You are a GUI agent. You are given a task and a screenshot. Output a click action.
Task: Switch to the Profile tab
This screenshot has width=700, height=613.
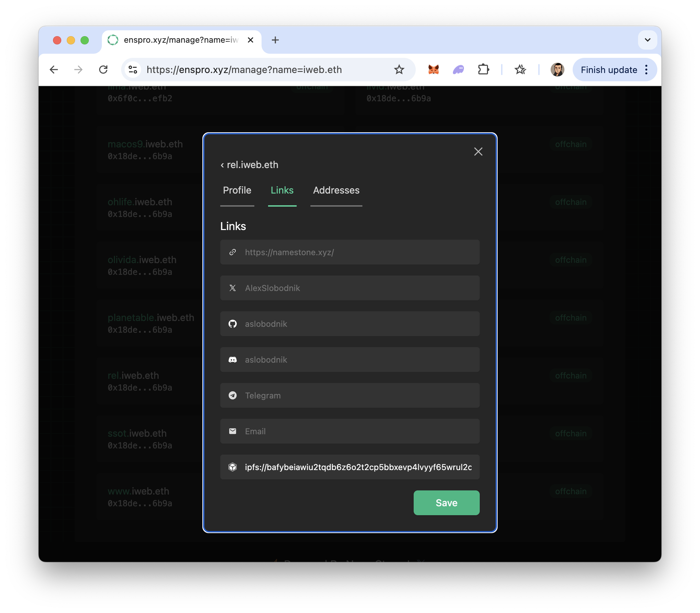(237, 190)
